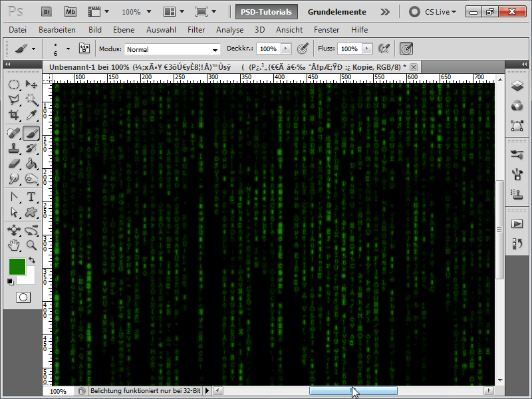Select the Crop tool
The image size is (532, 399).
(x=13, y=115)
